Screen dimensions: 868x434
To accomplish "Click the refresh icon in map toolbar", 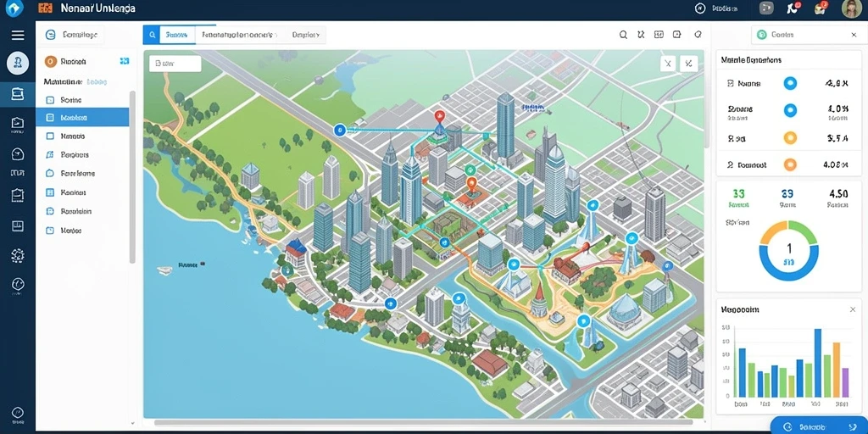I will [698, 34].
